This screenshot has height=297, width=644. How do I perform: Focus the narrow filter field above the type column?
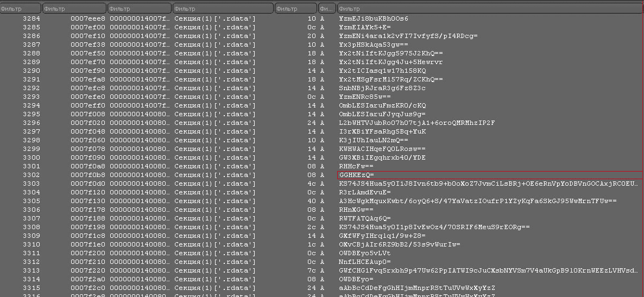(327, 9)
